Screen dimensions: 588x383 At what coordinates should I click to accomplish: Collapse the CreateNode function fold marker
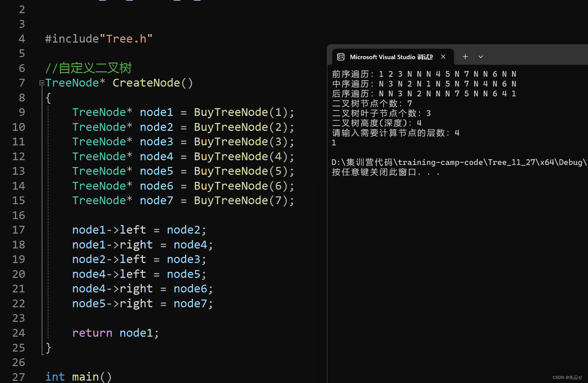[42, 83]
